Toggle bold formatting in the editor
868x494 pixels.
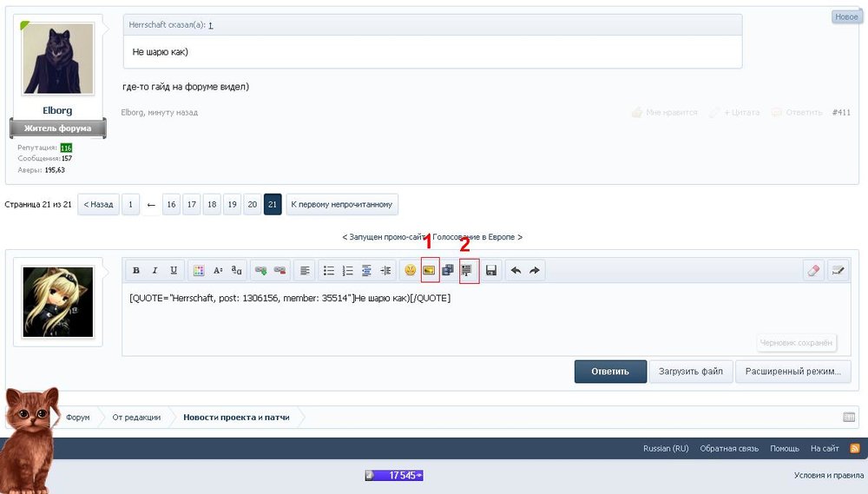(136, 271)
